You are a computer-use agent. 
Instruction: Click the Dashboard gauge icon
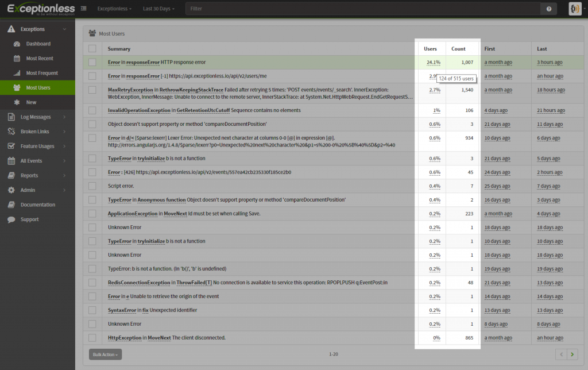(17, 44)
